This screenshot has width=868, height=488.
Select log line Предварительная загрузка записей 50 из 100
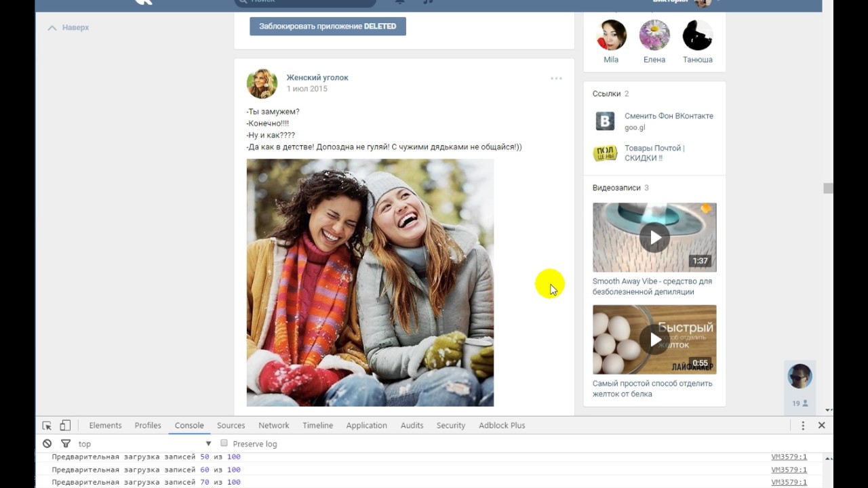coord(146,457)
